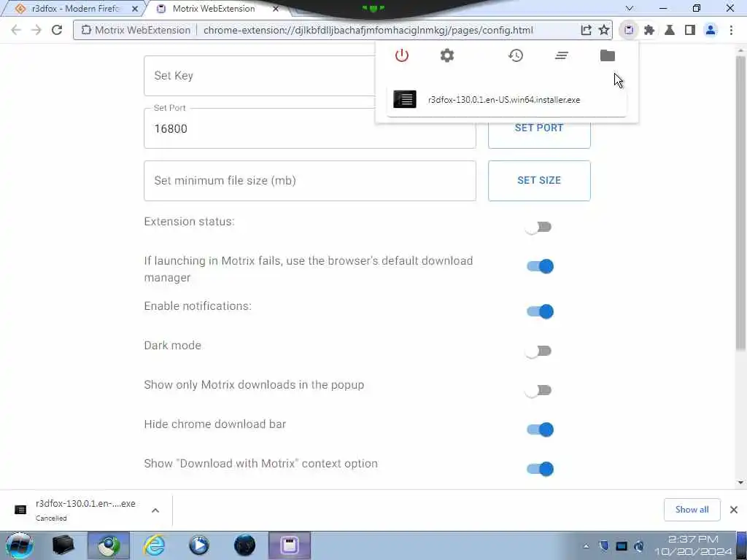Select r3dfox installer entry in Motrix popup
Viewport: 747px width, 560px height.
click(506, 99)
